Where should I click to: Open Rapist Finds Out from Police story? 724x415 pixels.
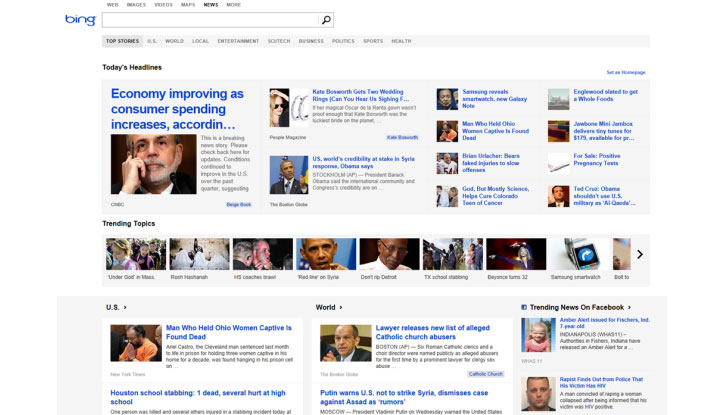click(601, 382)
